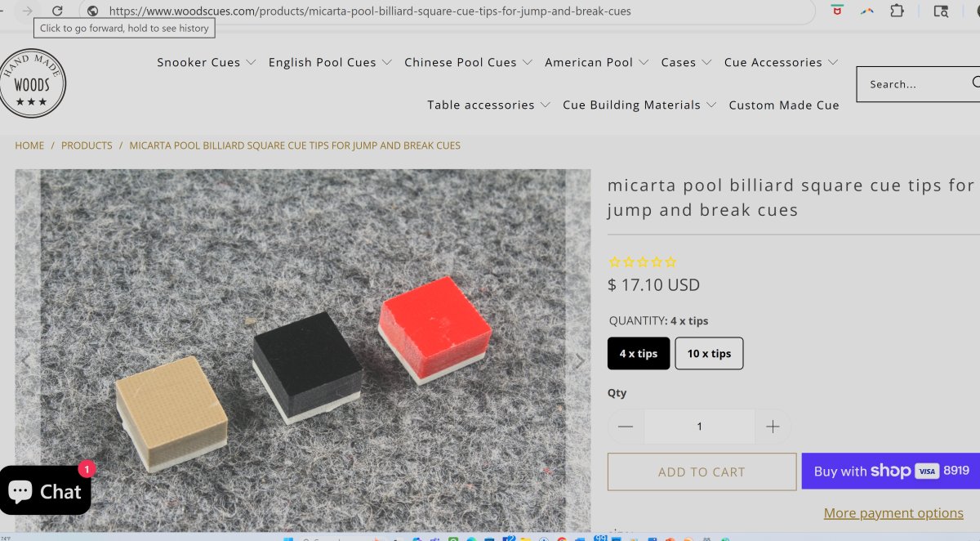Image resolution: width=980 pixels, height=541 pixels.
Task: Click the search magnifier icon
Action: click(975, 83)
